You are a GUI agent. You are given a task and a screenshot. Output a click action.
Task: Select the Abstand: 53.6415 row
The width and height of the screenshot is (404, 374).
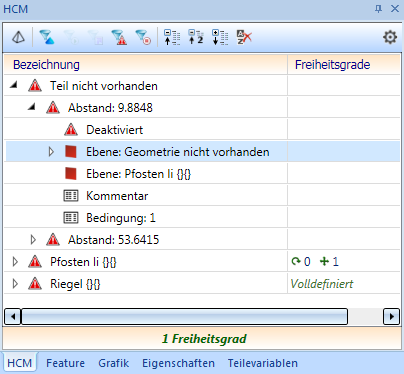202,240
